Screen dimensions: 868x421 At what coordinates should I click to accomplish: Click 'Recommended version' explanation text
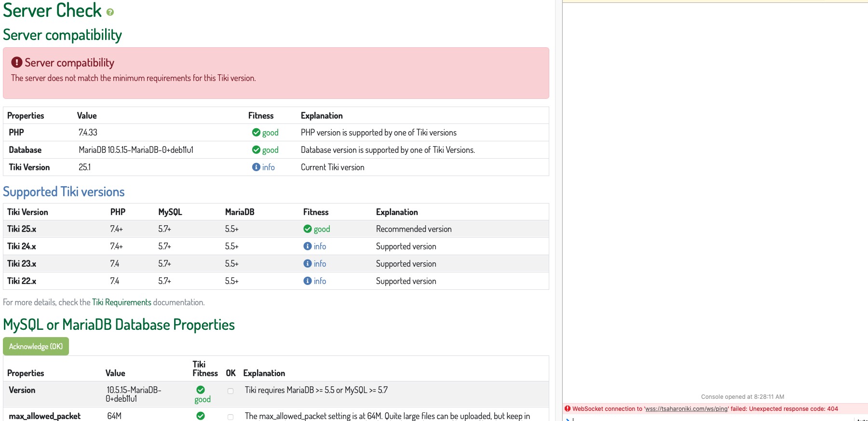click(x=414, y=229)
